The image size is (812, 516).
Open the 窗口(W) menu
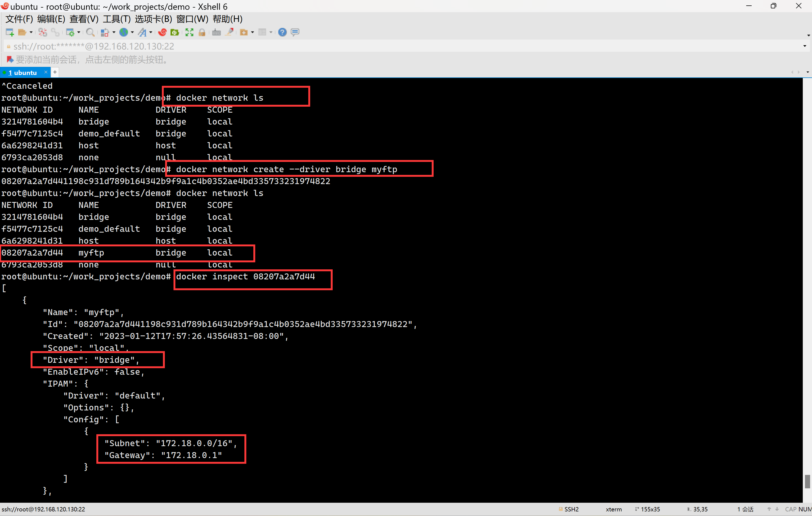pyautogui.click(x=192, y=19)
